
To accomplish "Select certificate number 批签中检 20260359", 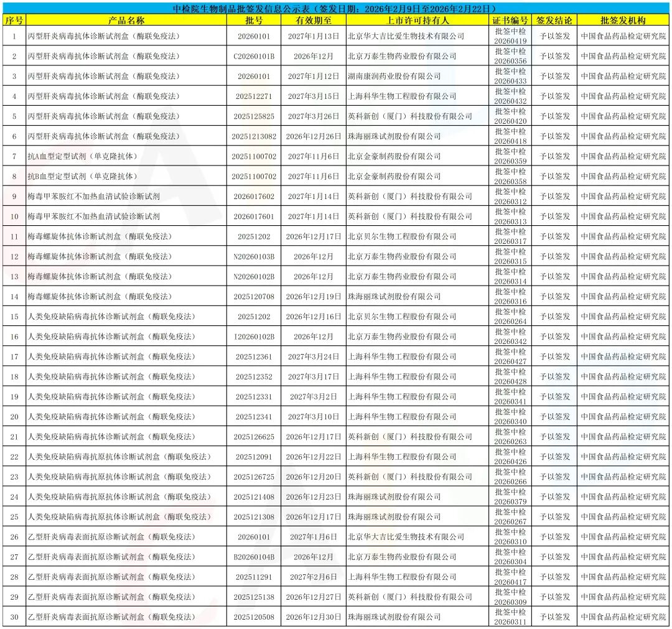I will click(510, 156).
